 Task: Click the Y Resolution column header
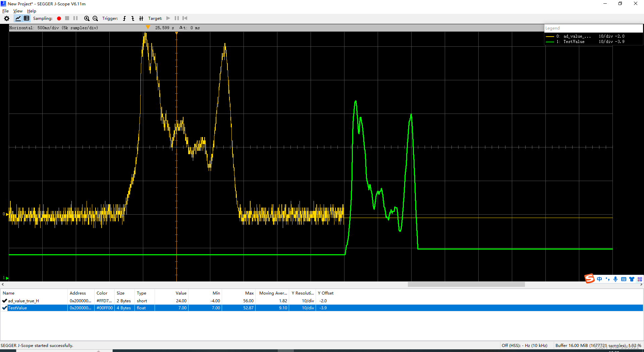coord(302,293)
